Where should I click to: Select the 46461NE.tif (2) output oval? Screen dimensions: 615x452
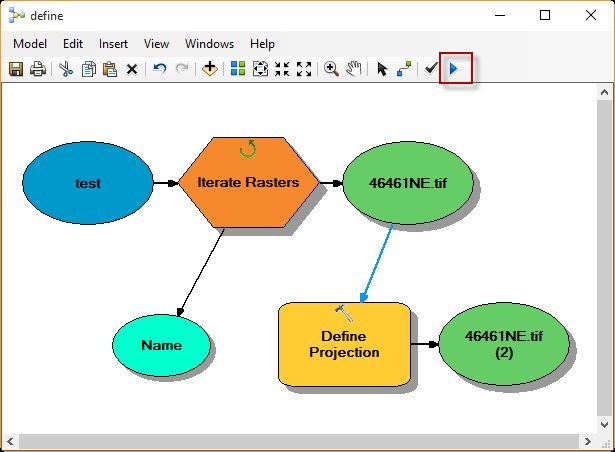click(x=504, y=344)
